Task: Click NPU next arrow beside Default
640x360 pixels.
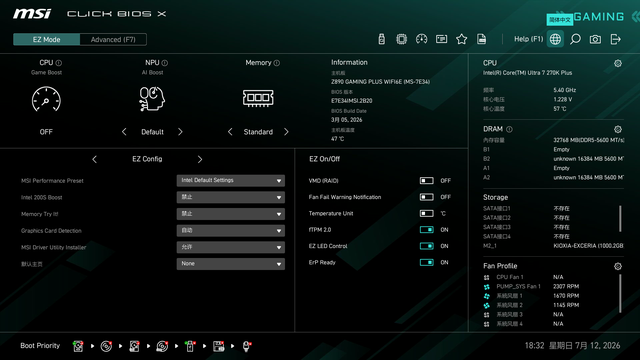Action: [x=180, y=132]
